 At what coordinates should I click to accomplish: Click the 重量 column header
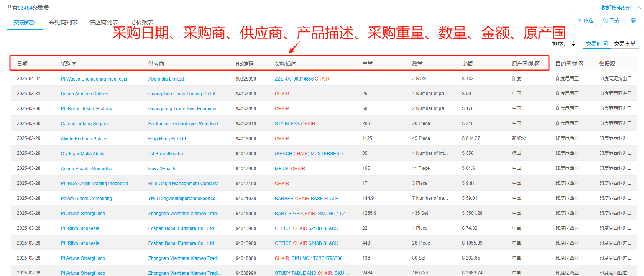tap(368, 64)
